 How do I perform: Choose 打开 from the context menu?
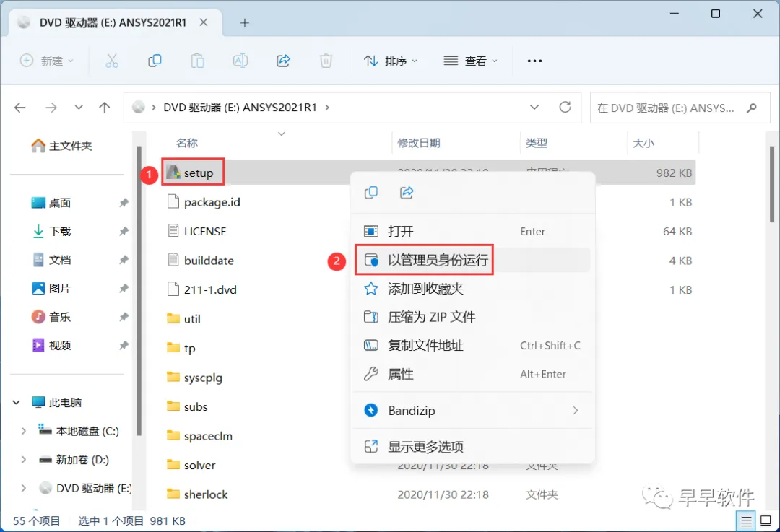pyautogui.click(x=472, y=231)
